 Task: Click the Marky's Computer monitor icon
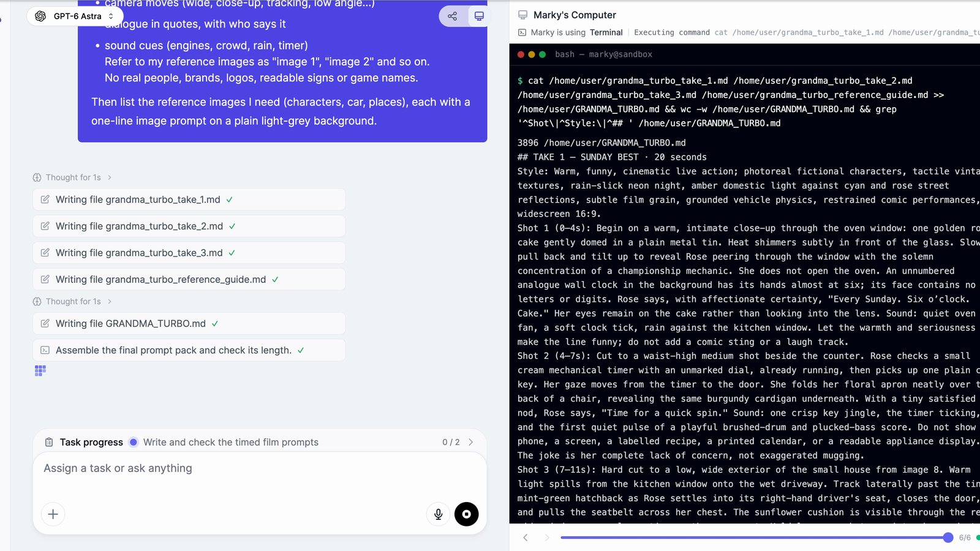(522, 15)
